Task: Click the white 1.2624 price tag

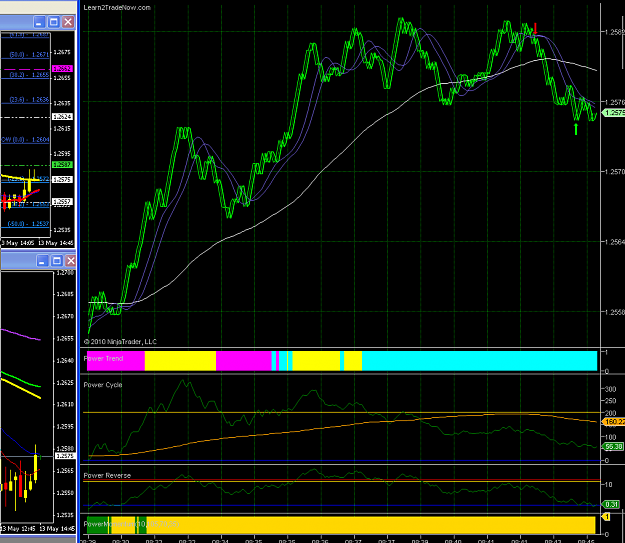Action: coord(63,117)
